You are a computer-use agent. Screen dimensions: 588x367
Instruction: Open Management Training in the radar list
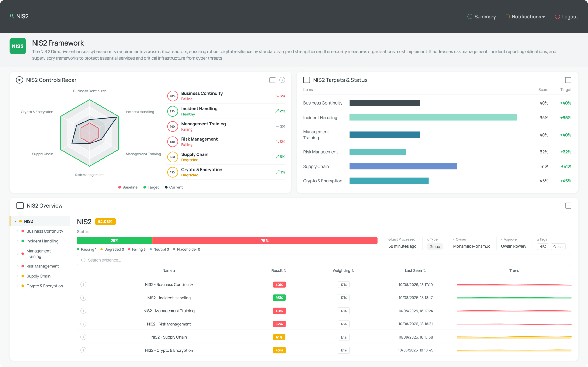226,126
